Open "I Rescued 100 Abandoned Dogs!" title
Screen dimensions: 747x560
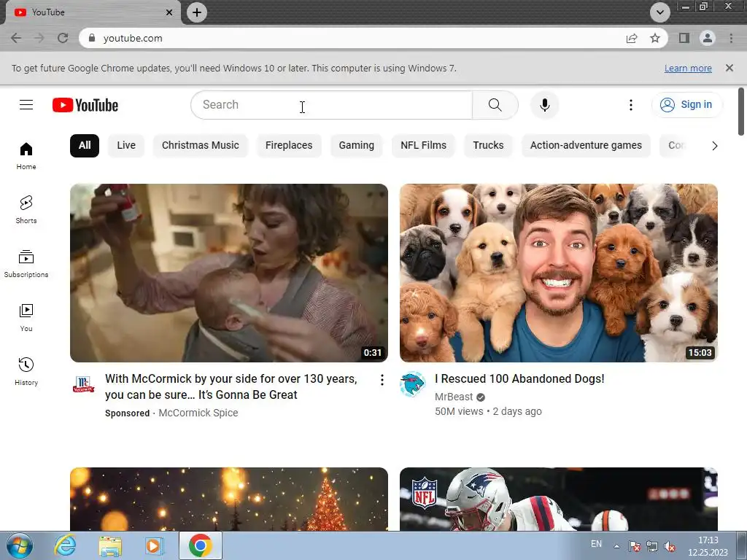click(x=519, y=378)
